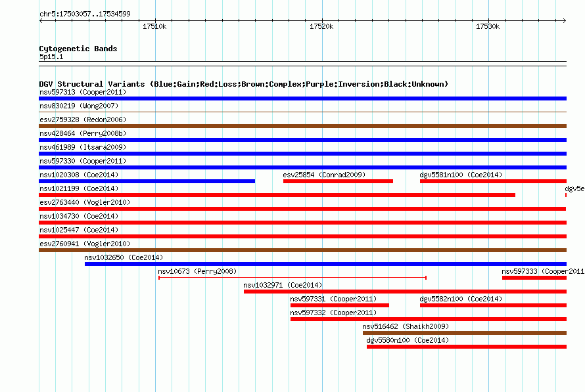Image resolution: width=585 pixels, height=392 pixels.
Task: Click the dgv5580n100 (Coe2014) red bar
Action: 467,347
